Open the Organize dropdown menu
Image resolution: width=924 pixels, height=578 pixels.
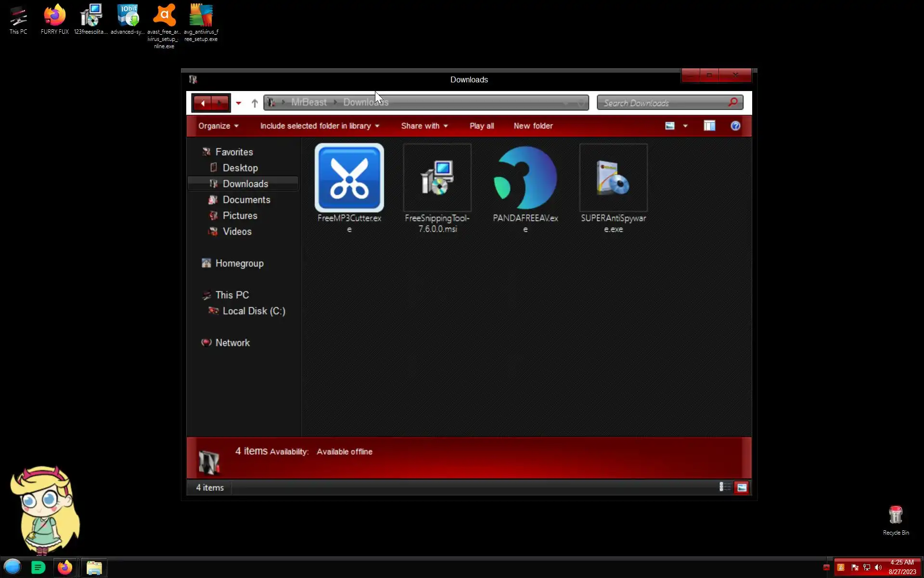[x=218, y=126]
